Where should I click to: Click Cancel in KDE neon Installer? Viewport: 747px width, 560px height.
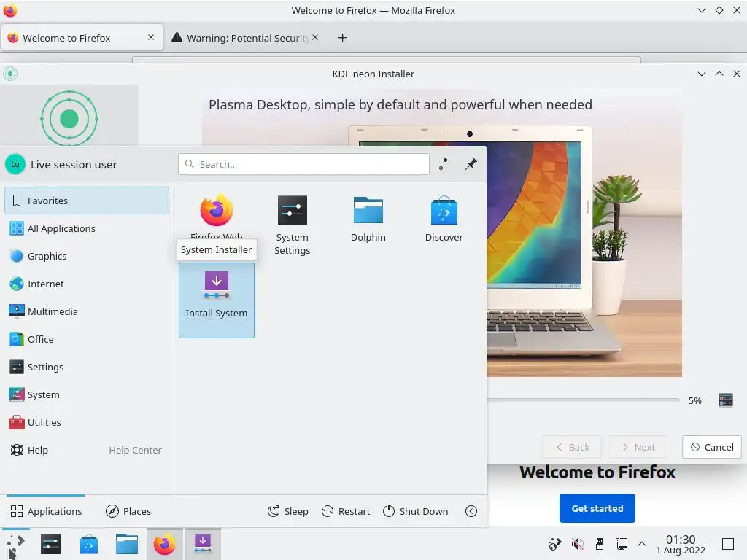712,447
